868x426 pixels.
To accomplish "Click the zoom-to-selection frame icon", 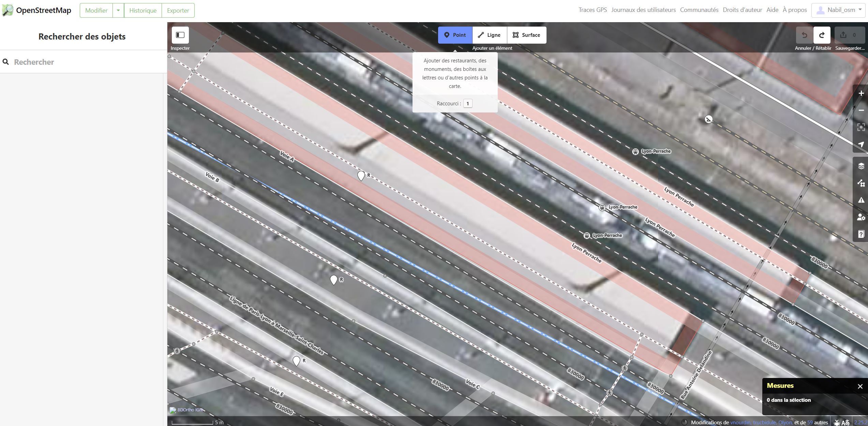I will (x=861, y=127).
